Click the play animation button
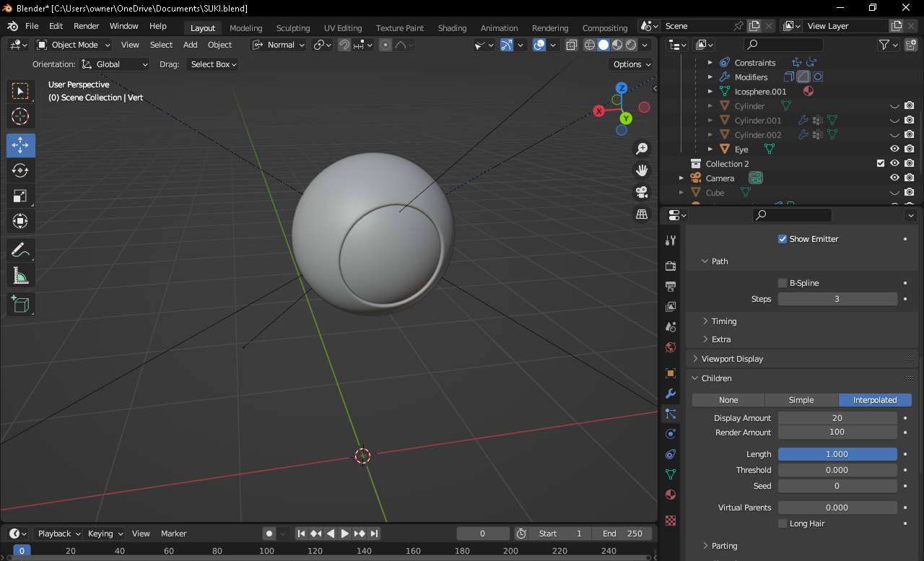 tap(345, 534)
